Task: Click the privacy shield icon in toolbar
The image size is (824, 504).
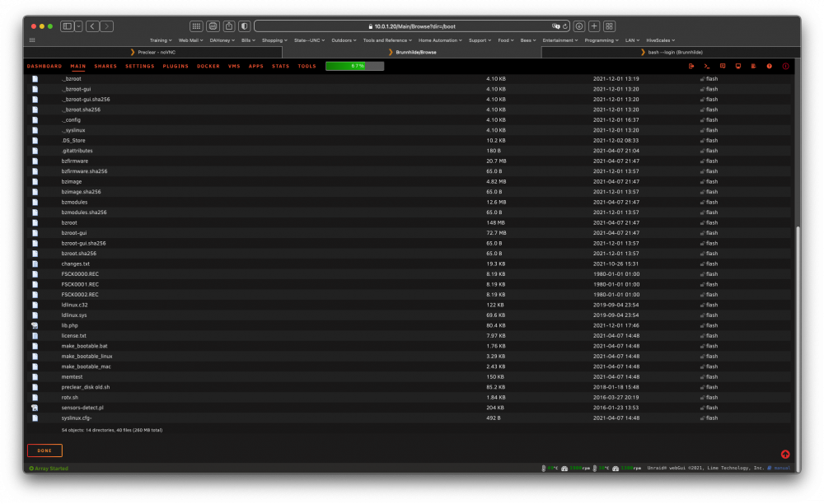Action: 245,26
